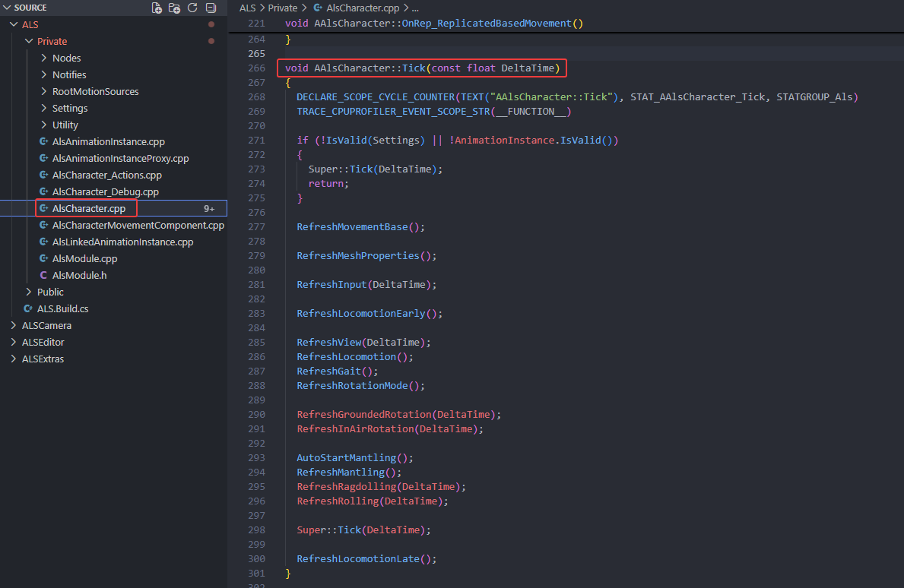The width and height of the screenshot is (904, 588).
Task: Collapse the SOURCE section header
Action: point(7,8)
